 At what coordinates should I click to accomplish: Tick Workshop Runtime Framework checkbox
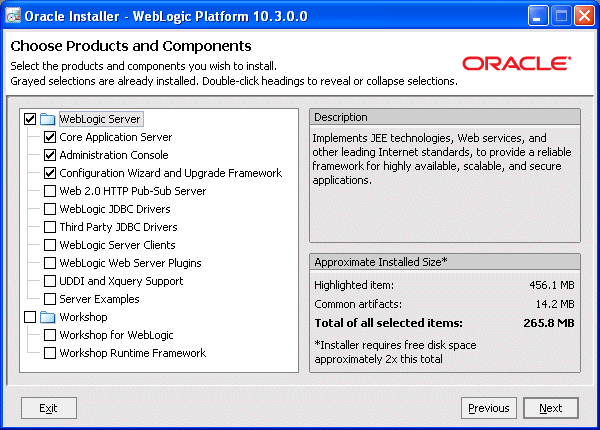[x=50, y=353]
